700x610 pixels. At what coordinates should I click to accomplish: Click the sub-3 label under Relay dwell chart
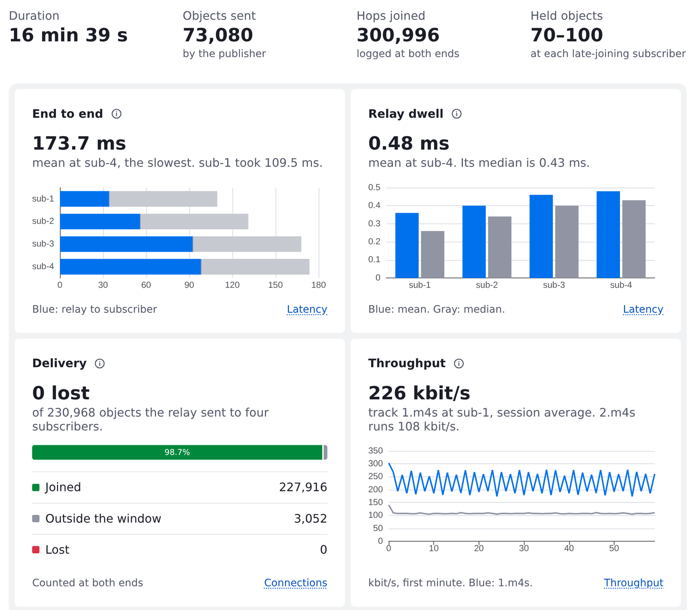(554, 285)
